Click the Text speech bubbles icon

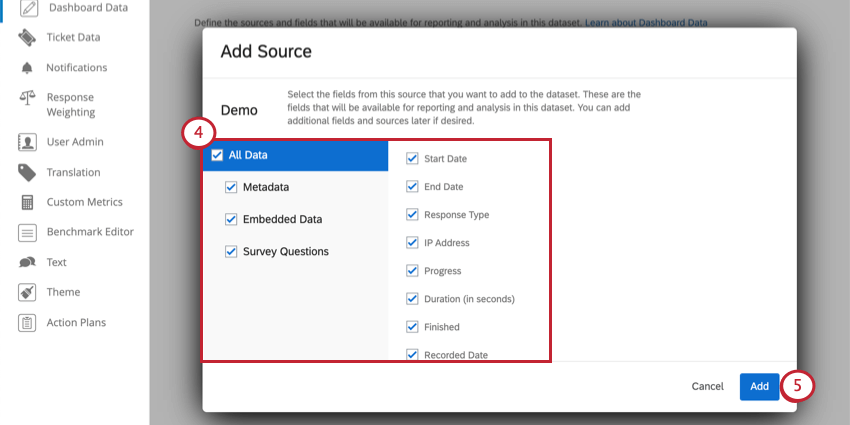tap(27, 262)
